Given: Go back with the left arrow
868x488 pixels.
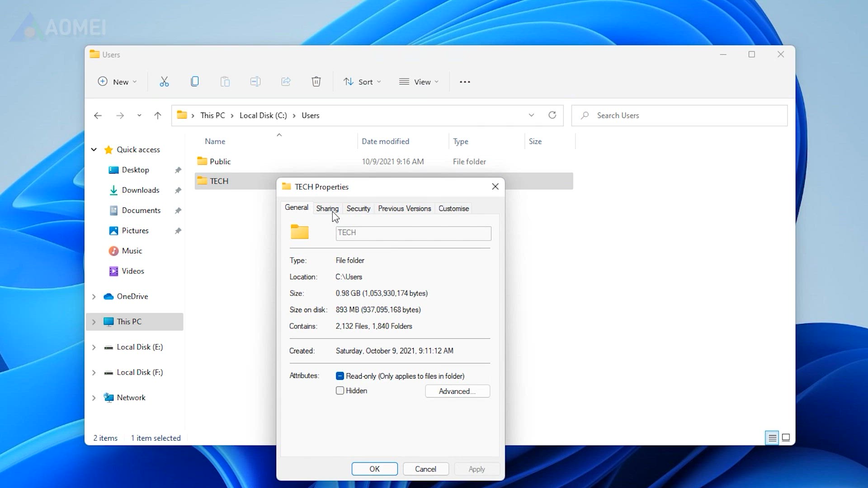Looking at the screenshot, I should (98, 116).
